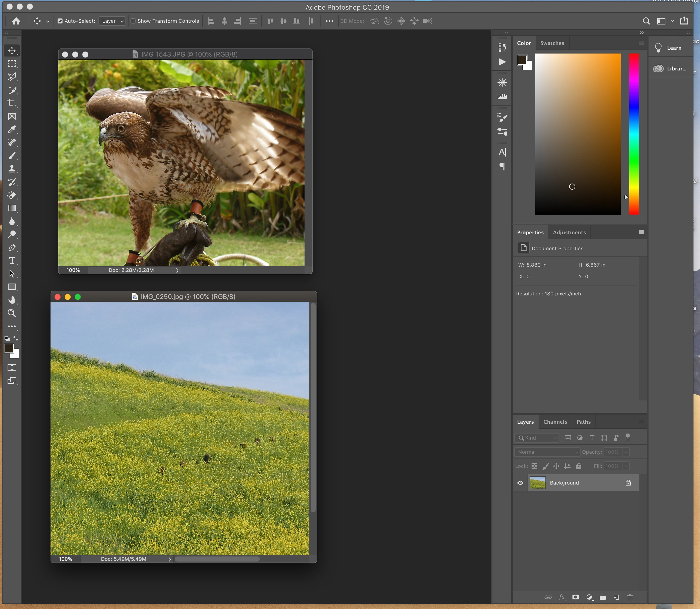The width and height of the screenshot is (700, 609).
Task: Select the Crop tool
Action: (12, 103)
